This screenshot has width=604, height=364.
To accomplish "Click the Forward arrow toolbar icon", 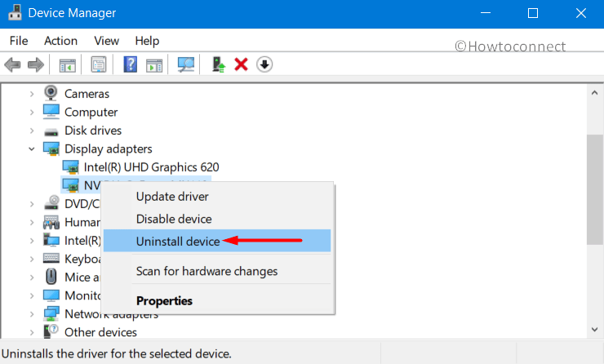I will pos(36,64).
